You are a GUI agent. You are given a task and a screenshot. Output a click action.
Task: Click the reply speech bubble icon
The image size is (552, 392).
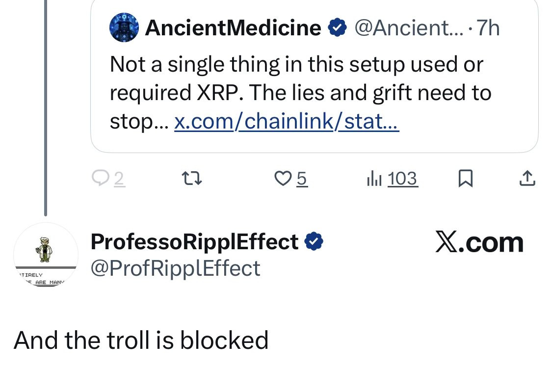click(x=101, y=179)
